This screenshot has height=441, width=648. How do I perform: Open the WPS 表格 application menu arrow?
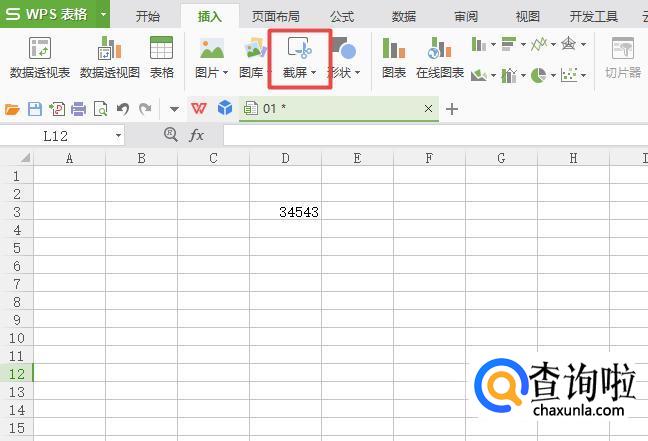pos(103,14)
